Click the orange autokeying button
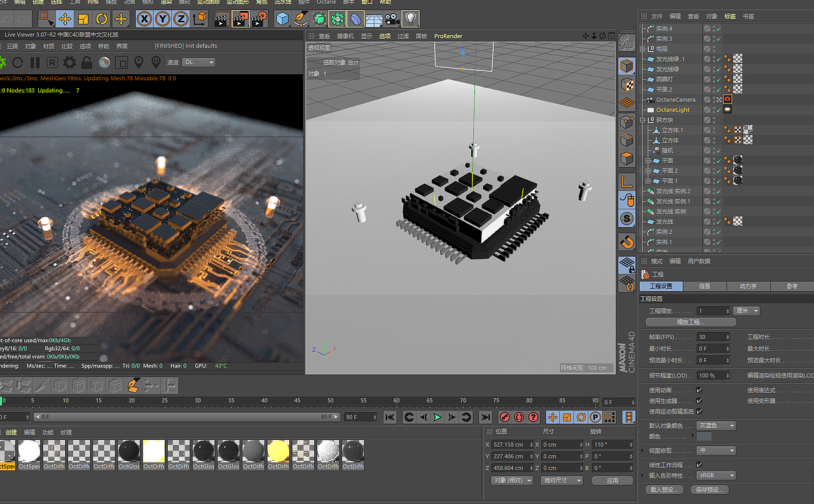The image size is (814, 504). tap(520, 417)
